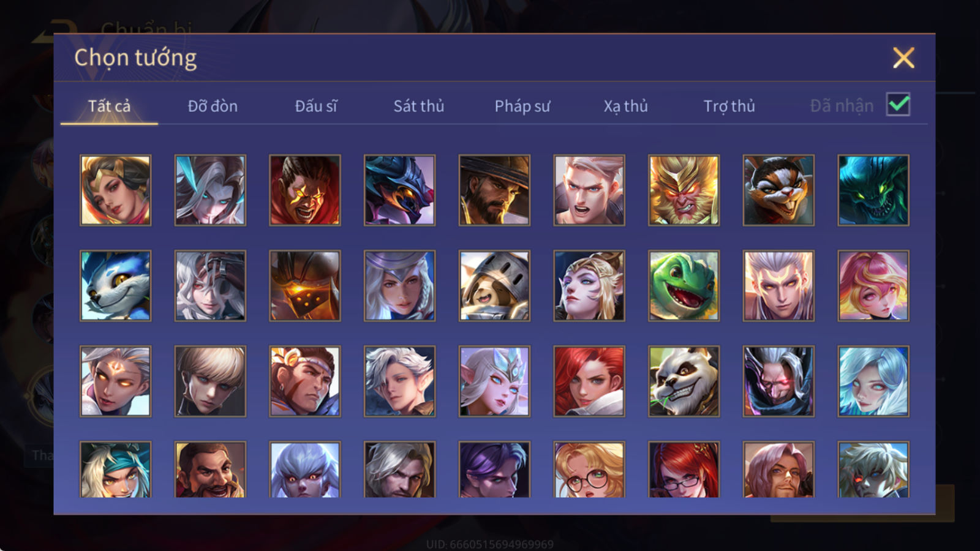Toggle the Đã nhận checkbox
Image resolution: width=980 pixels, height=551 pixels.
pyautogui.click(x=898, y=105)
